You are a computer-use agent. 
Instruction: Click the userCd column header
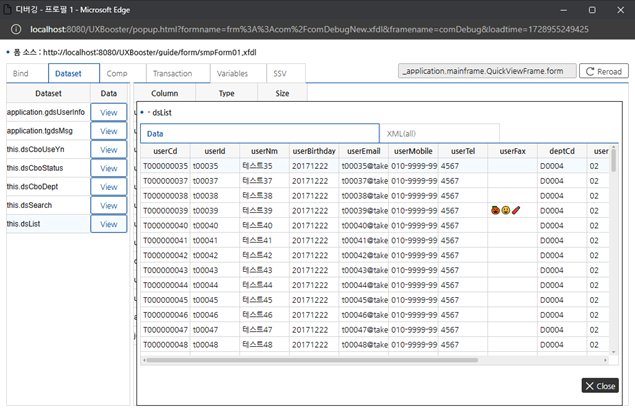pyautogui.click(x=165, y=151)
